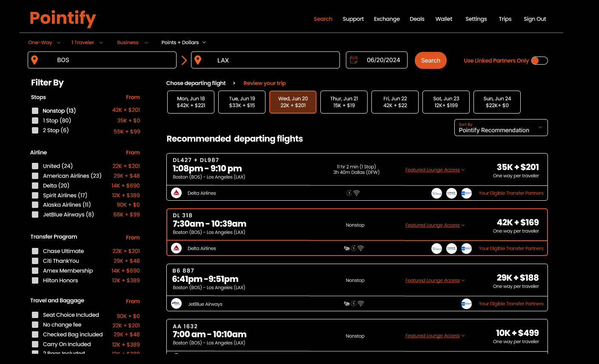This screenshot has height=364, width=599.
Task: Click the WiFi amenity icon on the DL 318 flight
Action: [x=361, y=248]
